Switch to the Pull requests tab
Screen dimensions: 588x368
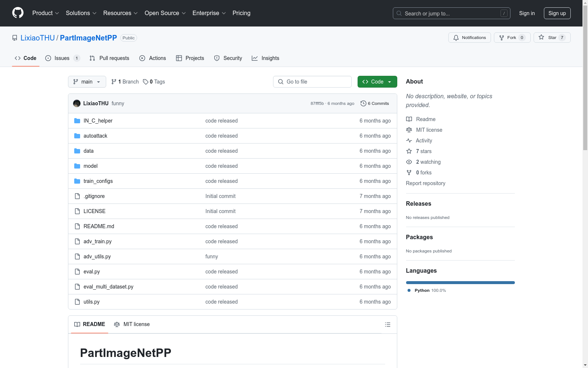(109, 58)
